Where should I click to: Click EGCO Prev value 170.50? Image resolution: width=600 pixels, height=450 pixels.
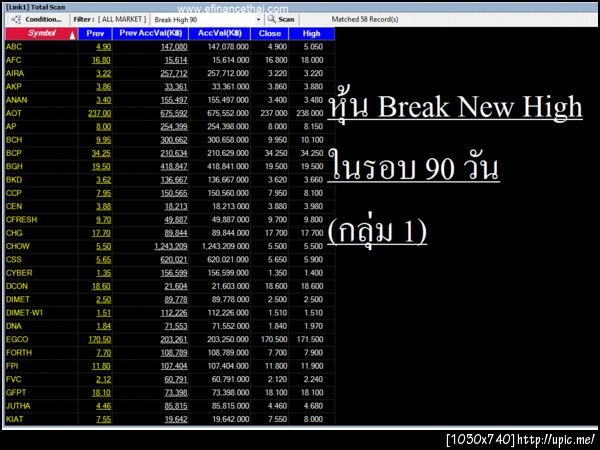99,339
